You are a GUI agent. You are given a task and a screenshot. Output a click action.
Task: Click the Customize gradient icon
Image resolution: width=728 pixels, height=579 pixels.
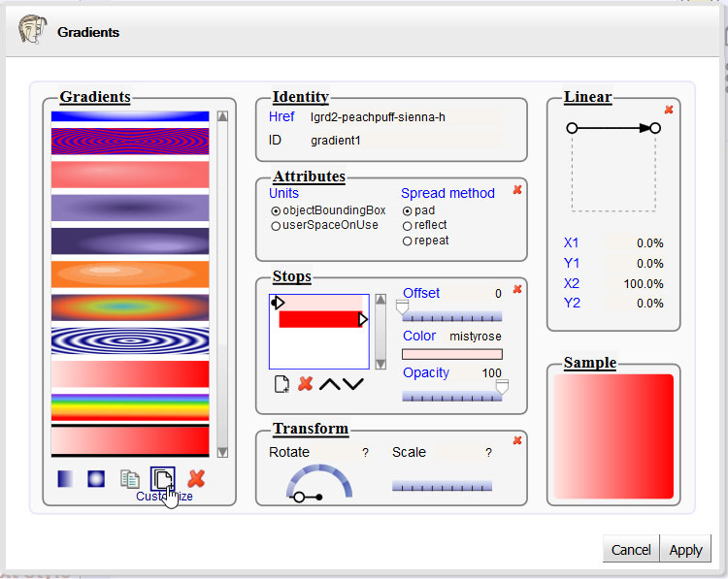click(x=163, y=478)
